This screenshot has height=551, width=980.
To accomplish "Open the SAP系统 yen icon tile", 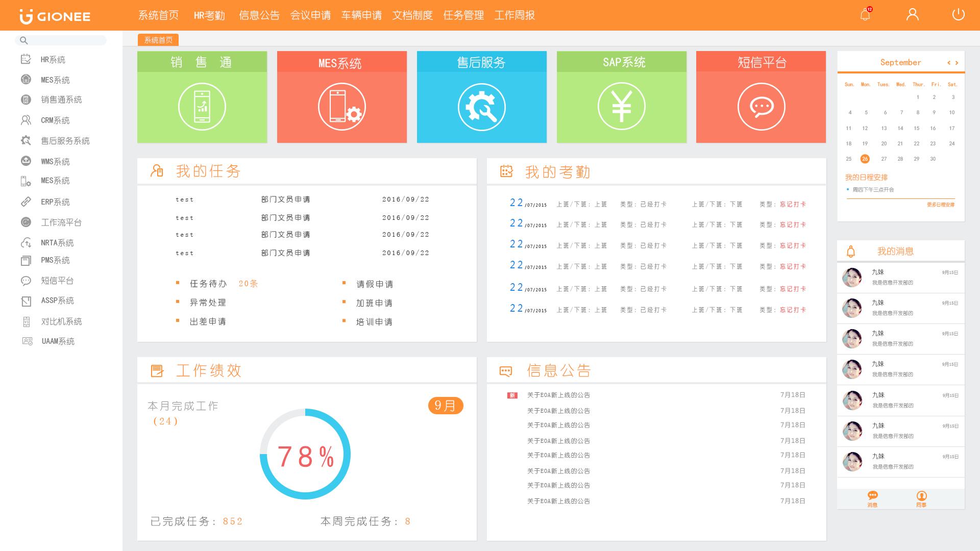I will 621,107.
